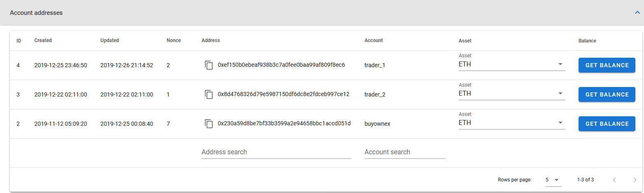Click account name trader_2

click(375, 94)
